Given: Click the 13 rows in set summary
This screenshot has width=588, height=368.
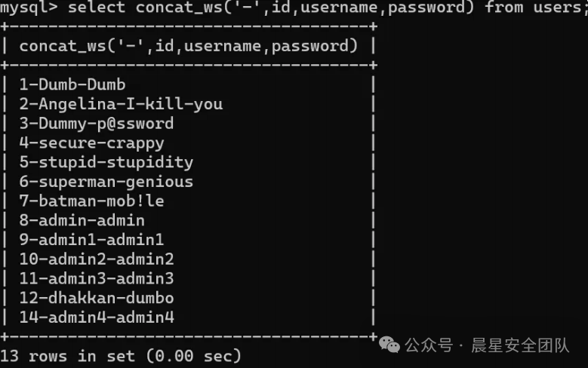Looking at the screenshot, I should click(x=121, y=355).
